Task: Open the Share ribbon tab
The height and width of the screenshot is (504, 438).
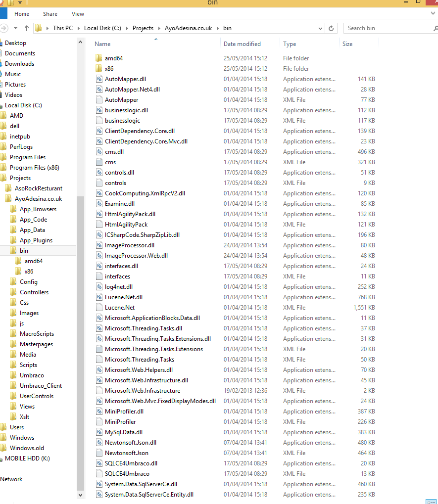Action: [50, 14]
